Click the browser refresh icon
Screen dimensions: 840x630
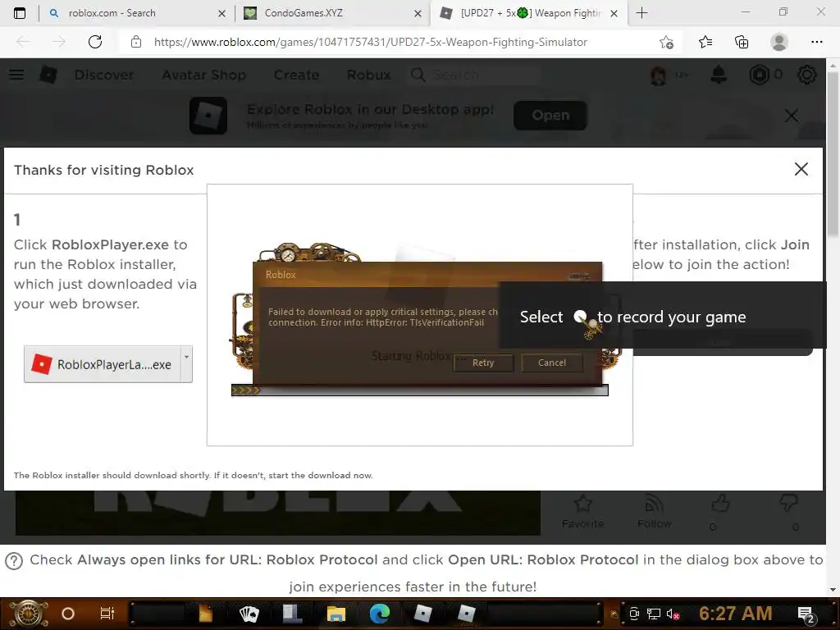click(x=95, y=42)
